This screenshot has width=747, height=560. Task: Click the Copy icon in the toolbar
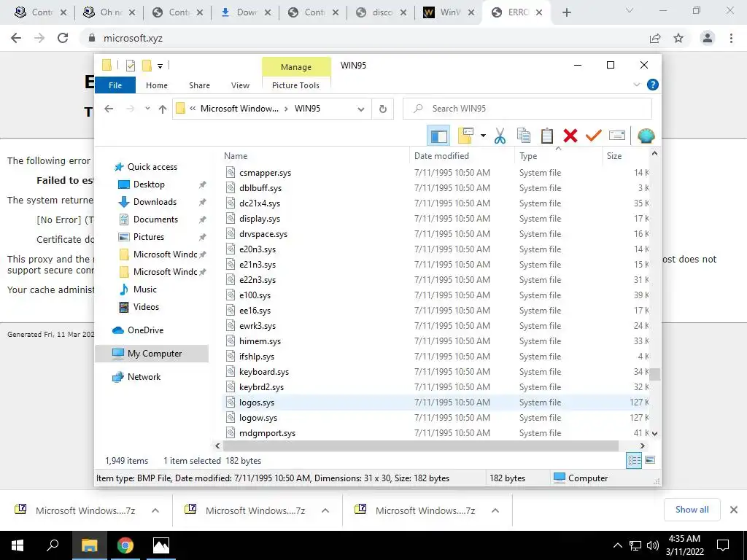pyautogui.click(x=524, y=136)
